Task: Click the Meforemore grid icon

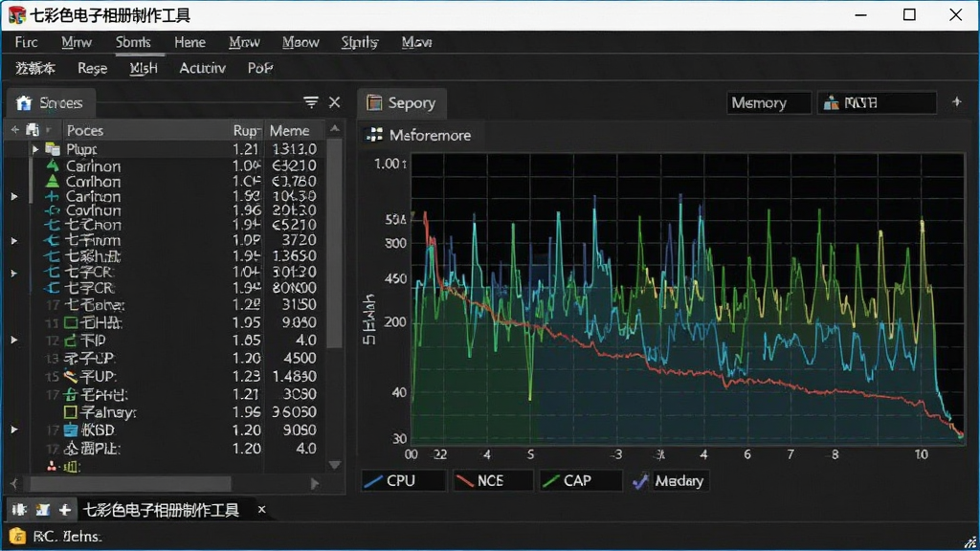Action: click(374, 135)
